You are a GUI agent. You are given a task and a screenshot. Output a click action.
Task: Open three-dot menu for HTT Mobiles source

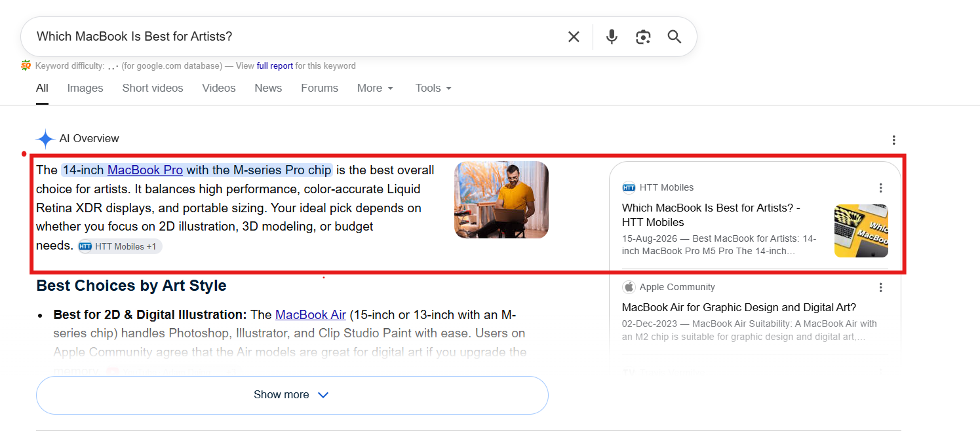tap(880, 188)
